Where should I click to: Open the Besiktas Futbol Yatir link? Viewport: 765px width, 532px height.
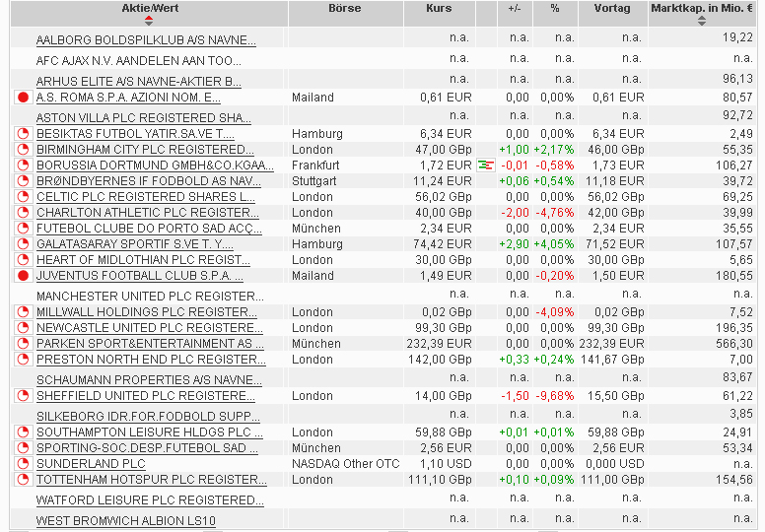point(135,134)
